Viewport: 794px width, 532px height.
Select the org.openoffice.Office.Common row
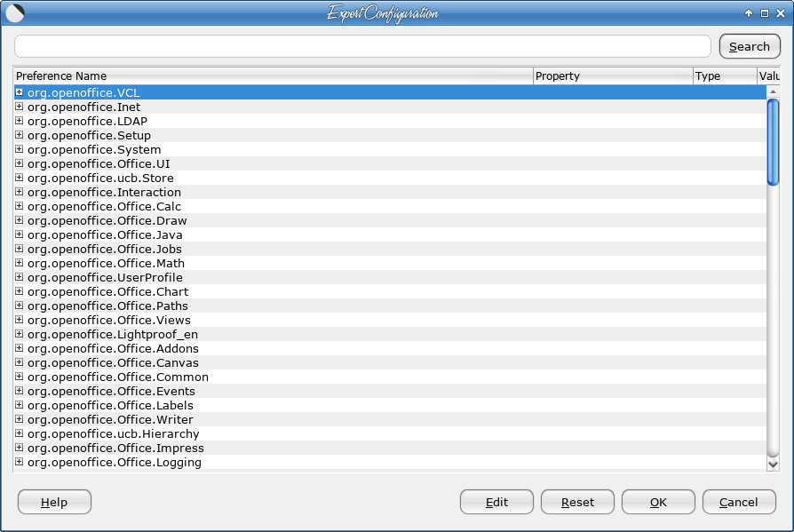click(x=390, y=377)
